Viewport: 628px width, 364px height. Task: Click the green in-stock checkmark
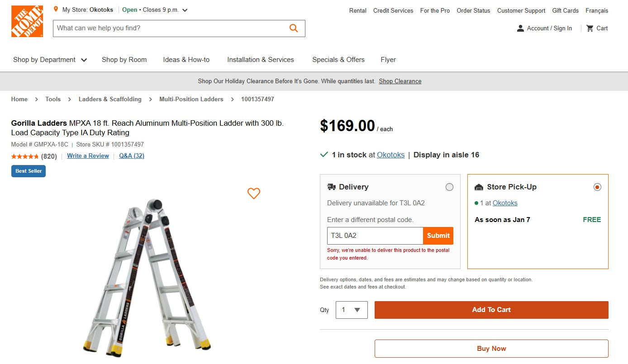[324, 154]
